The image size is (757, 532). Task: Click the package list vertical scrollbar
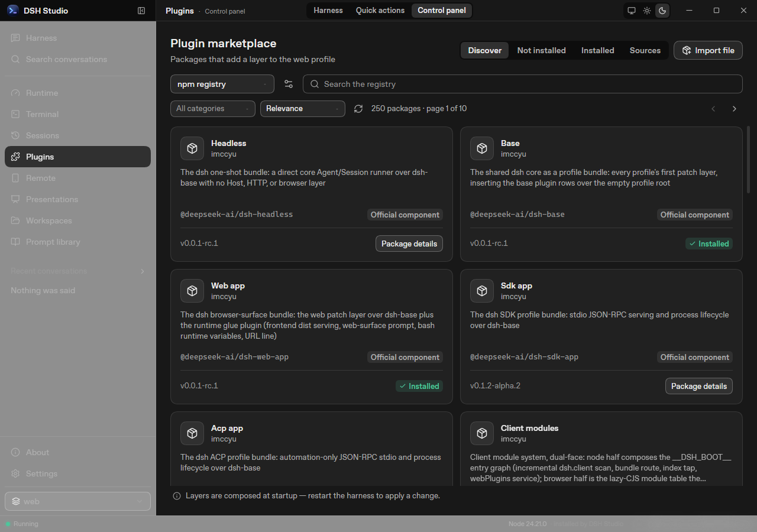pyautogui.click(x=749, y=160)
